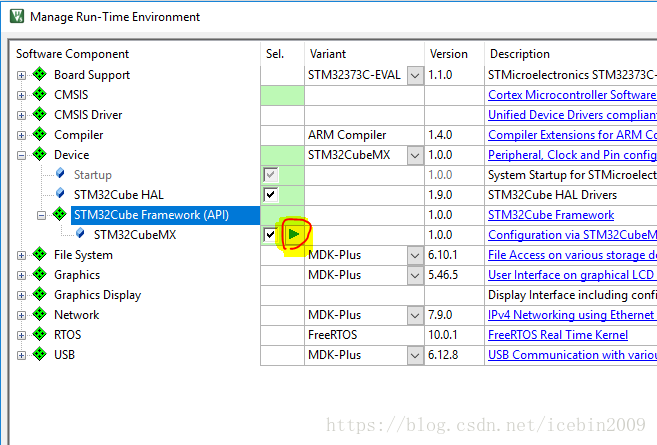Click the RTOS version 10.0.1 cell
The image size is (657, 445).
click(454, 335)
